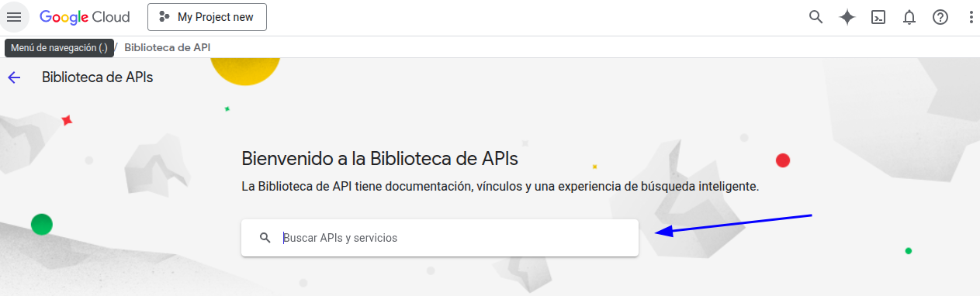Click the Biblioteca de API breadcrumb
This screenshot has height=296, width=980.
coord(167,47)
